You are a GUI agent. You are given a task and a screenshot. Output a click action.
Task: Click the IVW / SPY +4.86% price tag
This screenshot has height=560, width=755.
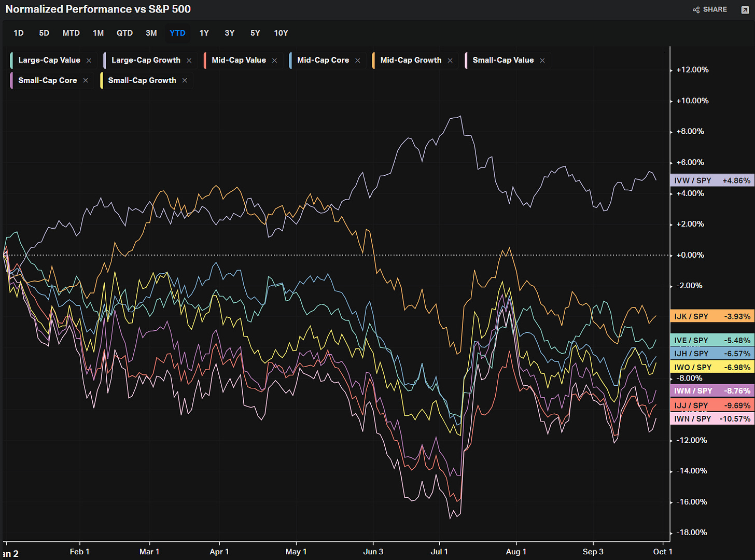712,180
